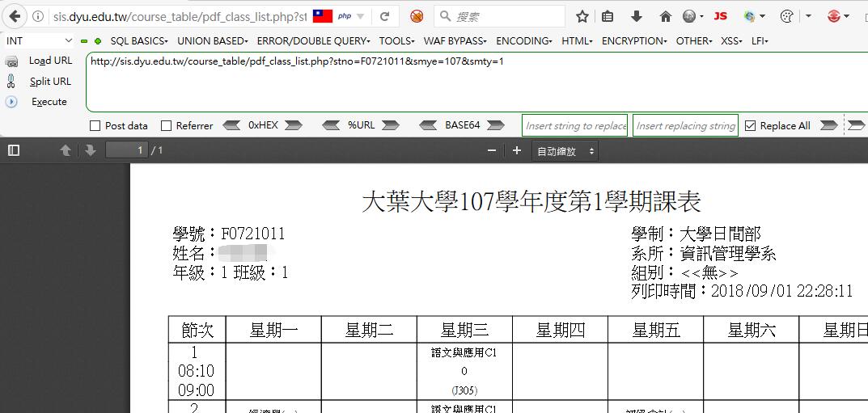Open the PDF zoom level dropdown
868x413 pixels.
point(565,151)
